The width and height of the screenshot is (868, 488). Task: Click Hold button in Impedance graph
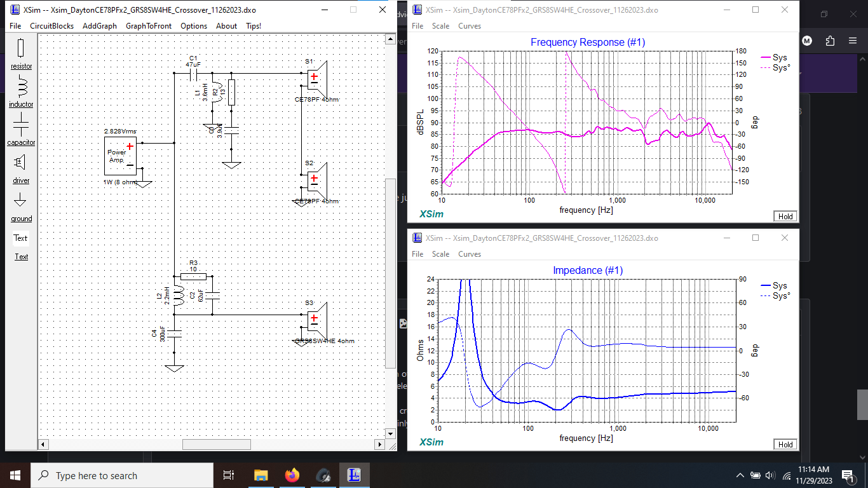(785, 444)
